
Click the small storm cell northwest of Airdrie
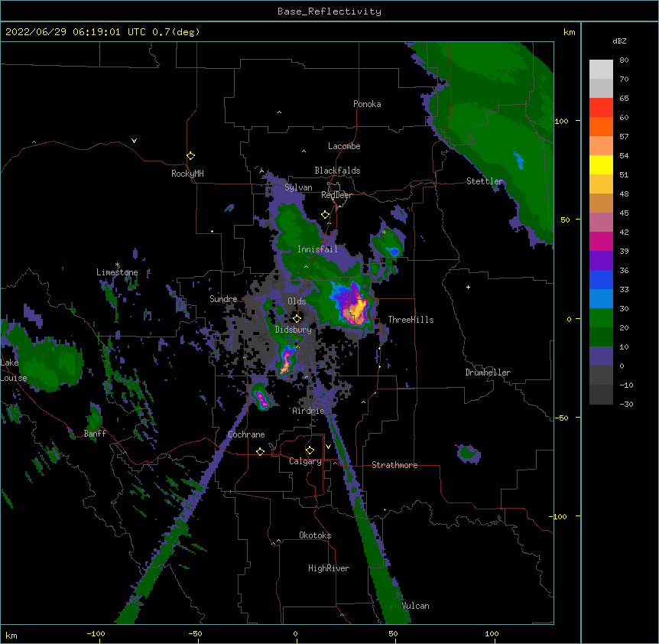click(x=261, y=397)
